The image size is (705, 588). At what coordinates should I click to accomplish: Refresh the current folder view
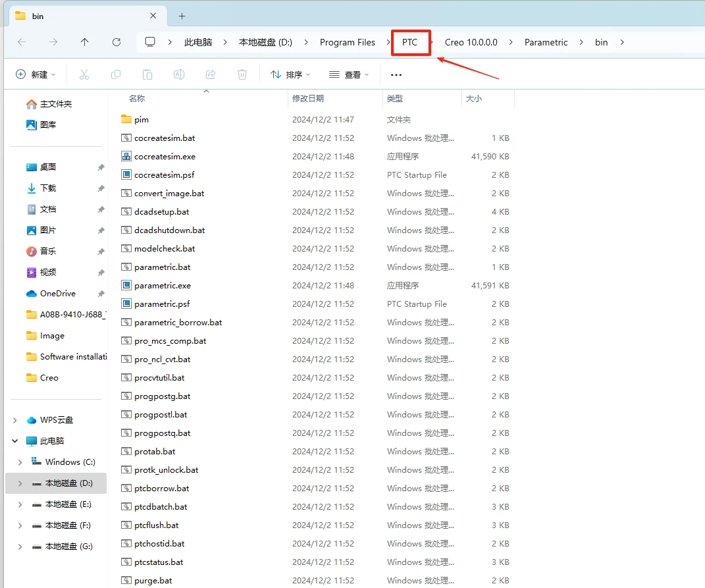[117, 41]
